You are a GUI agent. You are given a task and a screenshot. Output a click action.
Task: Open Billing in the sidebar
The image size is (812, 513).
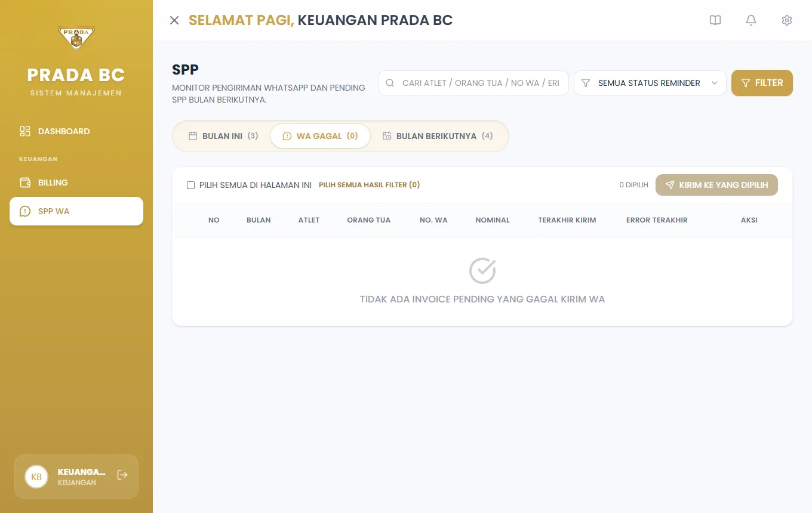point(76,183)
